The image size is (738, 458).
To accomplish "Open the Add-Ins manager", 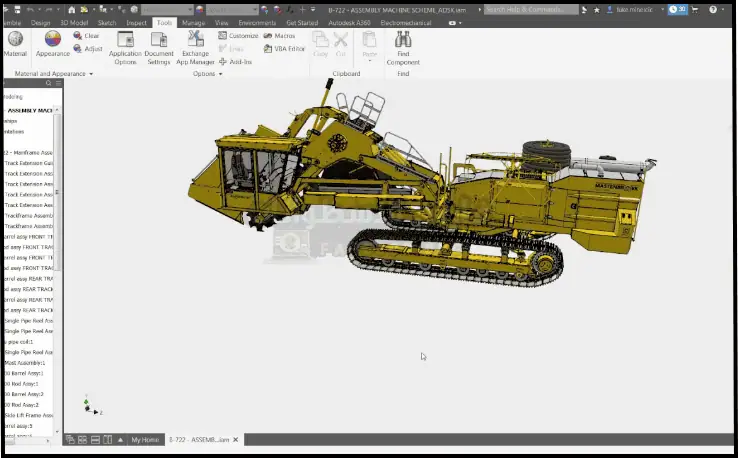I will (x=236, y=61).
